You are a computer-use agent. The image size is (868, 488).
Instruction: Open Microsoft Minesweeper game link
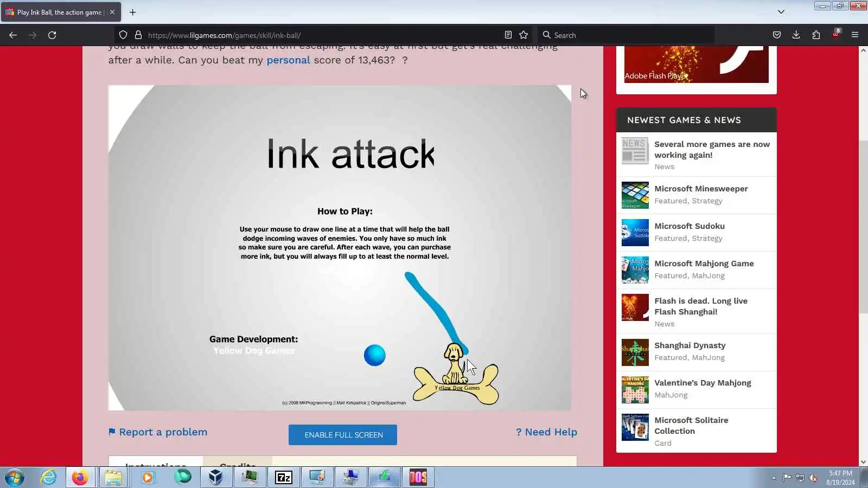coord(701,189)
